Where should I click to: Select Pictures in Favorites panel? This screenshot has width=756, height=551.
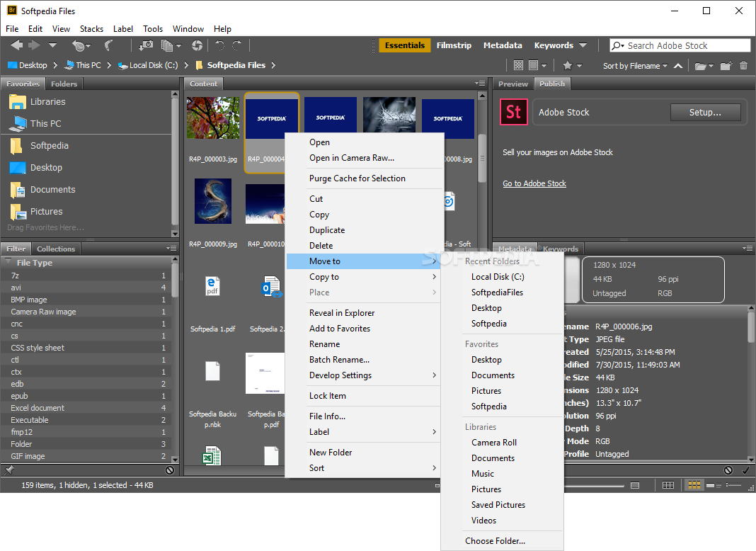pos(46,211)
